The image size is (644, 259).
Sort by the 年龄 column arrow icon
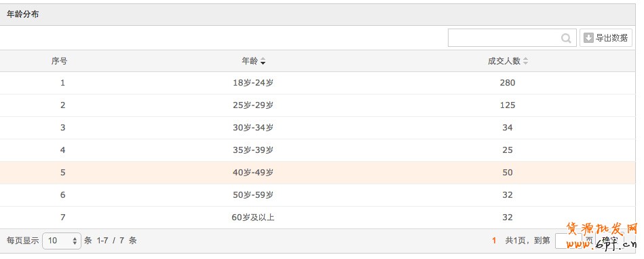click(263, 62)
